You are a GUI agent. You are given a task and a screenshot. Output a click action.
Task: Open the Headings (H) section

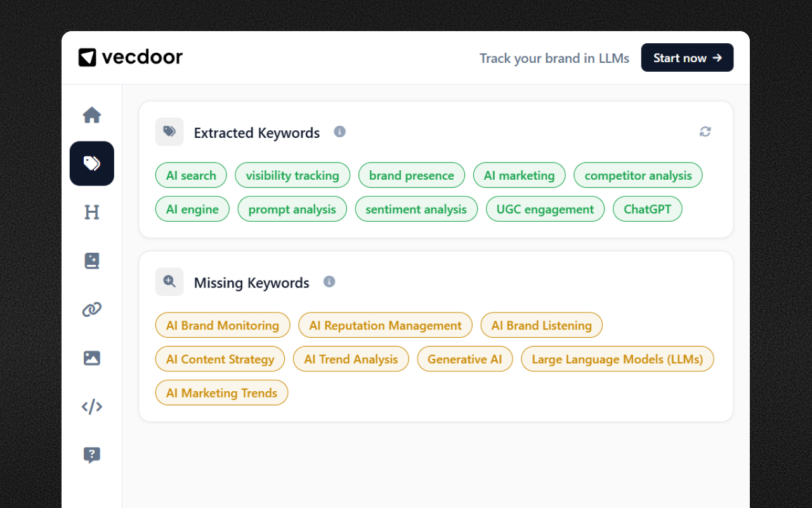click(91, 212)
